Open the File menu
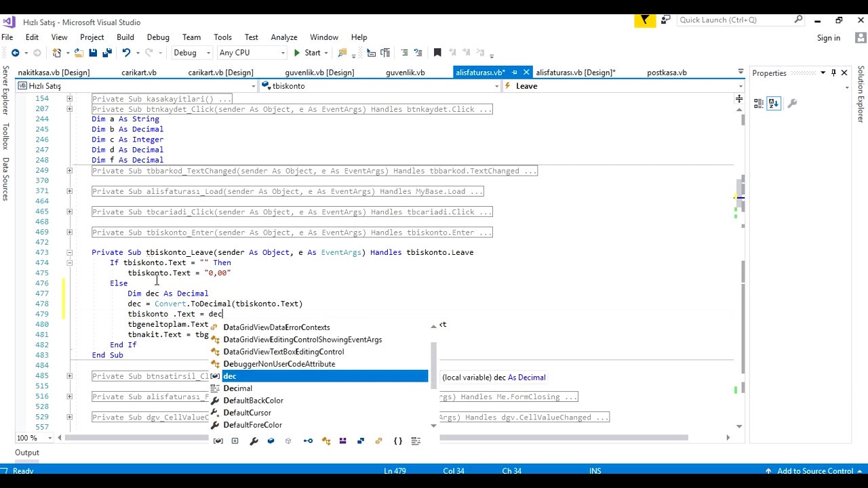This screenshot has height=488, width=868. pos(7,37)
